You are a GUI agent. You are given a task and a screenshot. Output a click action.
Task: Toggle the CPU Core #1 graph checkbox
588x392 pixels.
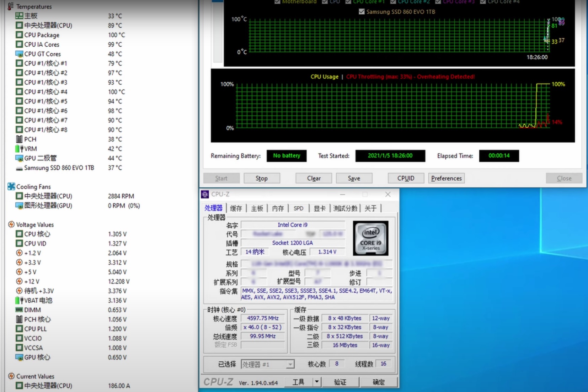(x=348, y=2)
